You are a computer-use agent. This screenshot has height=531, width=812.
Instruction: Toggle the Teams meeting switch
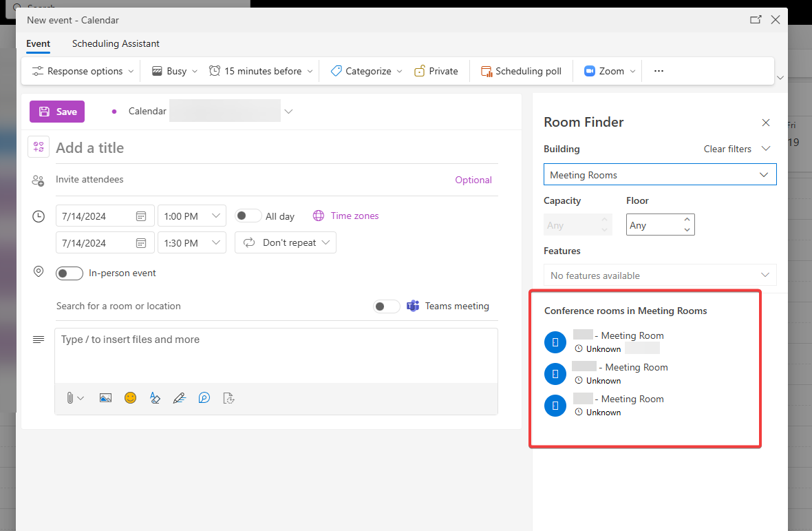point(386,306)
